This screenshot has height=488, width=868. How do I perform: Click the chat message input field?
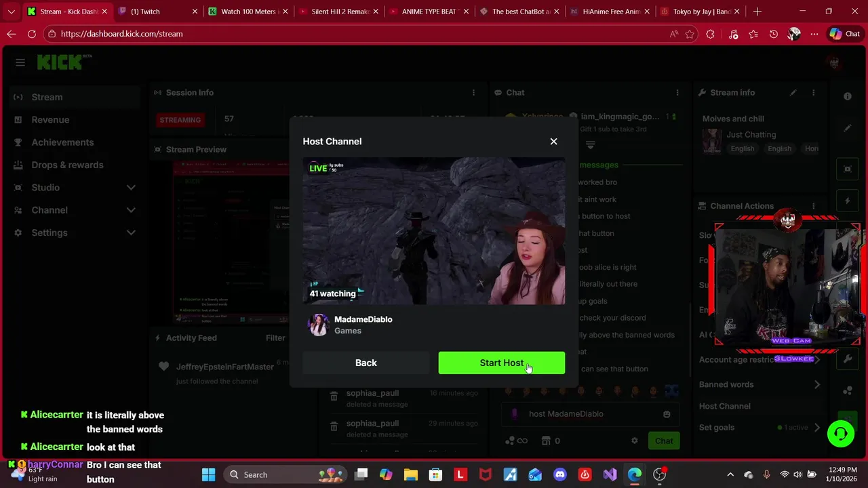(590, 413)
